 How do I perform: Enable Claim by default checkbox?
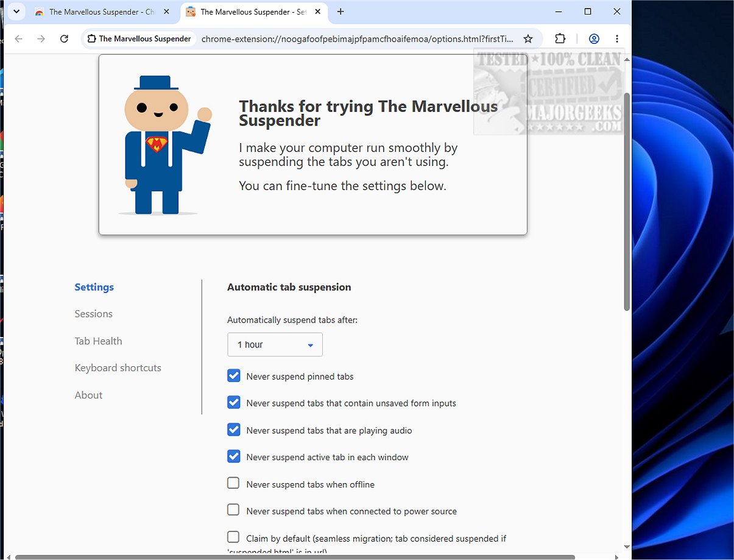[x=233, y=537]
